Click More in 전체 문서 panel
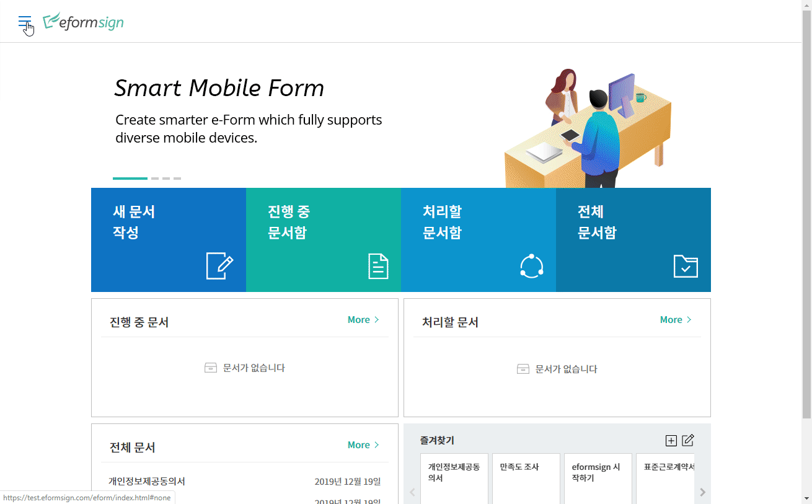This screenshot has width=812, height=504. tap(363, 445)
